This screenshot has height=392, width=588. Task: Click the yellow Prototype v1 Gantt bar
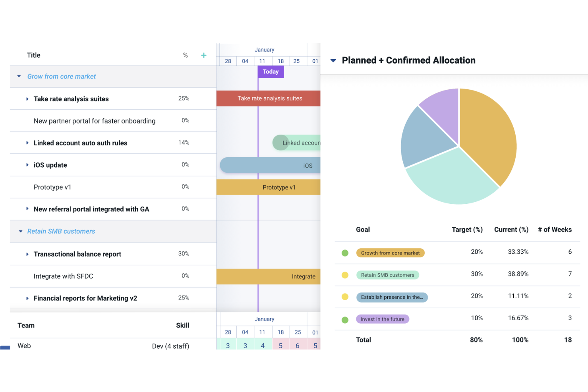[268, 187]
